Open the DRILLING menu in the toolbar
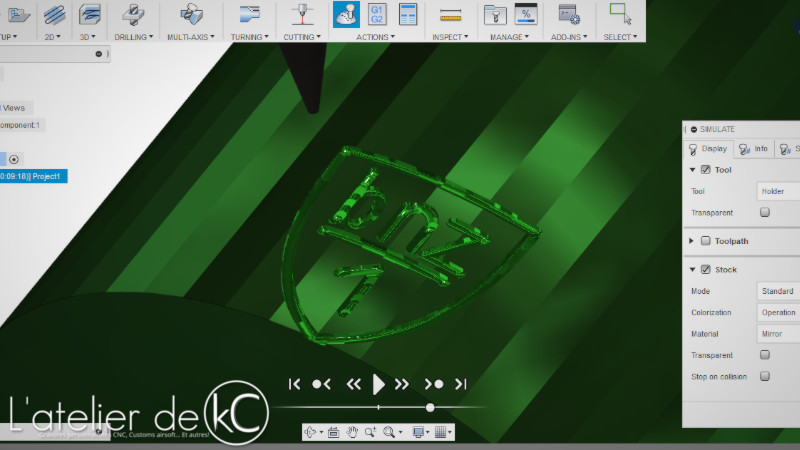Image resolution: width=800 pixels, height=450 pixels. (133, 37)
